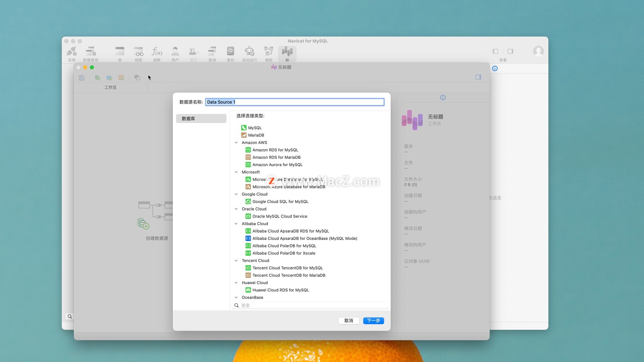Toggle the BI window side panel icon
This screenshot has width=644, height=362.
(x=478, y=77)
